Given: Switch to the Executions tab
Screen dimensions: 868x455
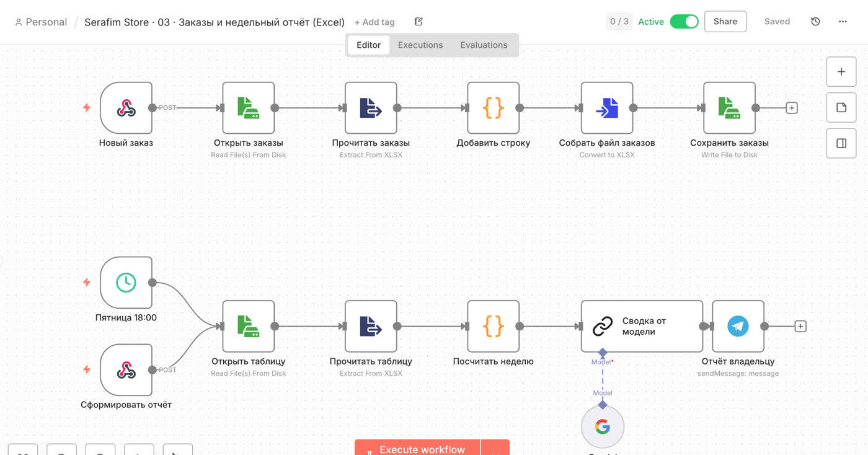Looking at the screenshot, I should [420, 45].
